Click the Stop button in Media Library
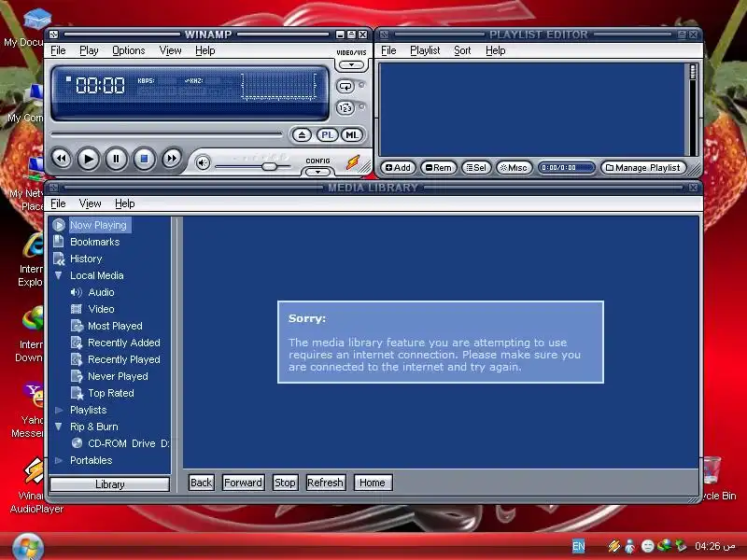The image size is (747, 560). [x=285, y=483]
